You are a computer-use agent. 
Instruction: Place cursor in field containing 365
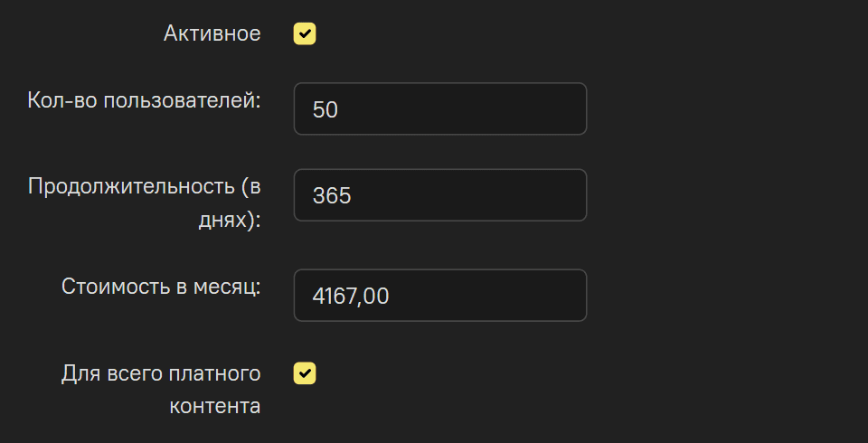tap(440, 195)
